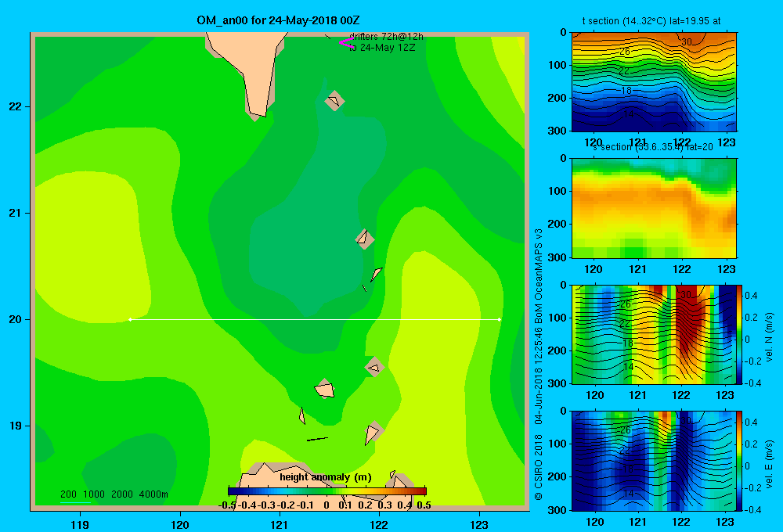Image resolution: width=783 pixels, height=532 pixels.
Task: Click the longitude 121 axis label on main map
Action: click(280, 524)
